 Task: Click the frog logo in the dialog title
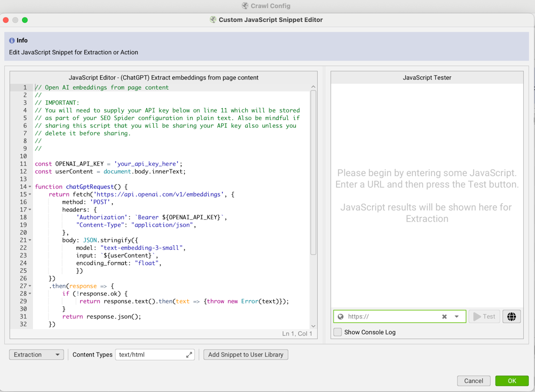pyautogui.click(x=213, y=20)
